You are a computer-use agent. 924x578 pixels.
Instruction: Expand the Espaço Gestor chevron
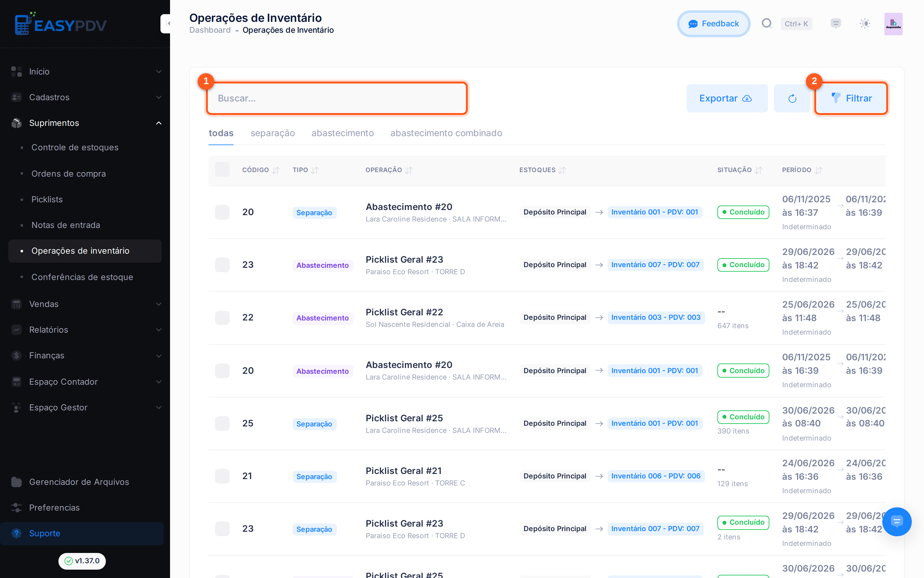[x=159, y=407]
